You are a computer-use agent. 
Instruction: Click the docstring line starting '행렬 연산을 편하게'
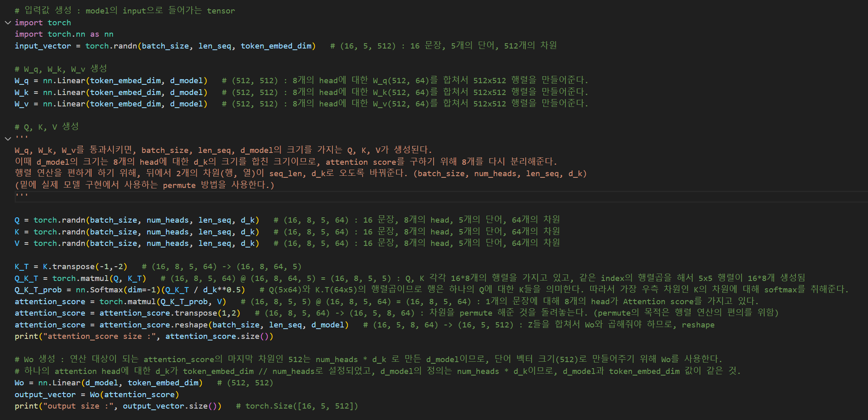pyautogui.click(x=301, y=173)
